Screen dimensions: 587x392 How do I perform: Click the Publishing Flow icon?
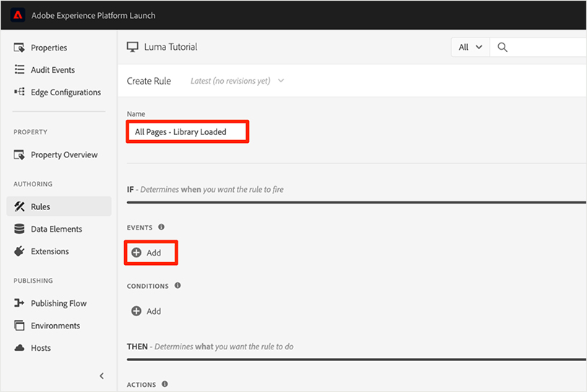[19, 303]
